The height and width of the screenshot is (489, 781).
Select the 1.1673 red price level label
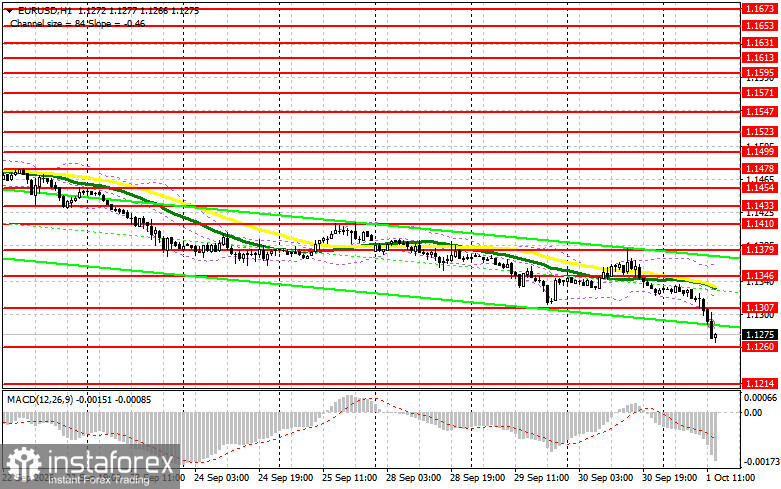[x=760, y=9]
